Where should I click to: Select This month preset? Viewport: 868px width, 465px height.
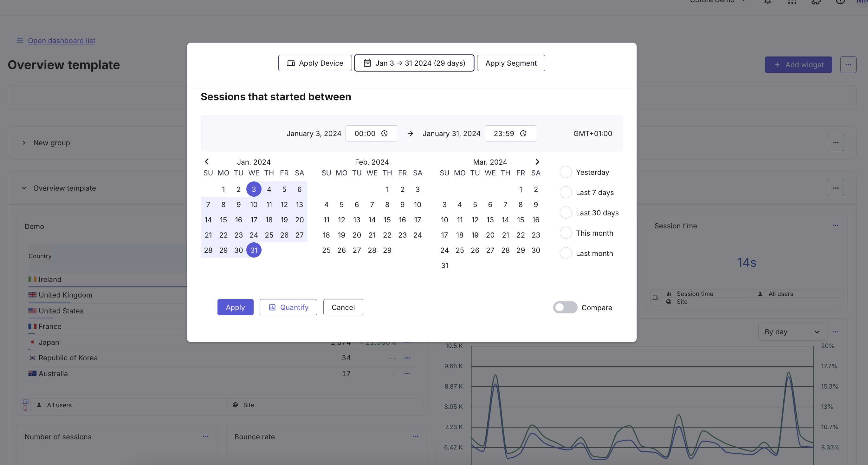[x=566, y=233]
